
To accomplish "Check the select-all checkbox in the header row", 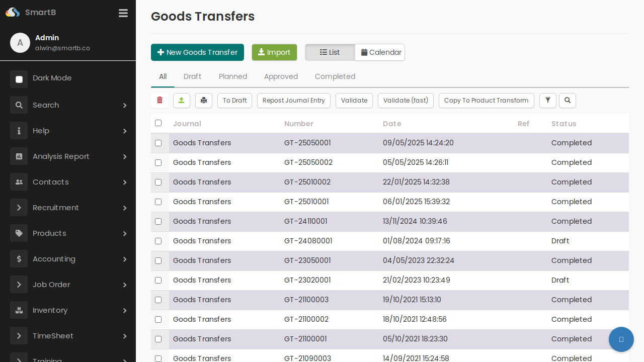I will (158, 123).
